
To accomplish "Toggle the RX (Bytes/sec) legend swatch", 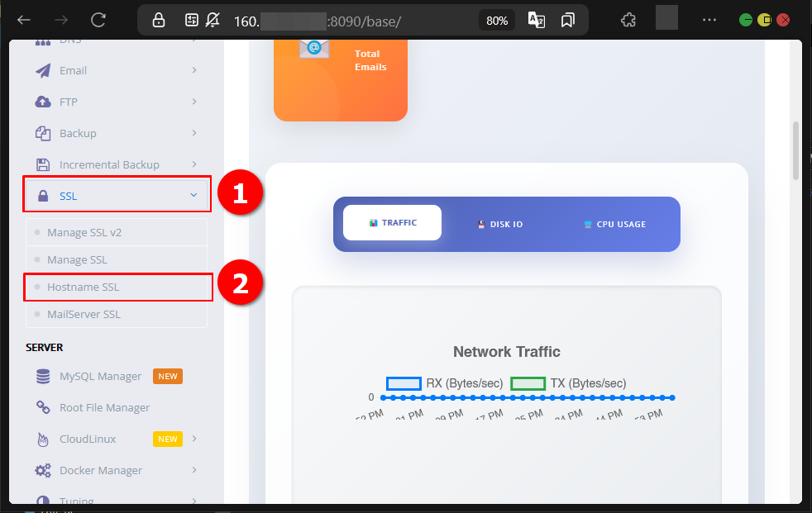I will (x=404, y=383).
